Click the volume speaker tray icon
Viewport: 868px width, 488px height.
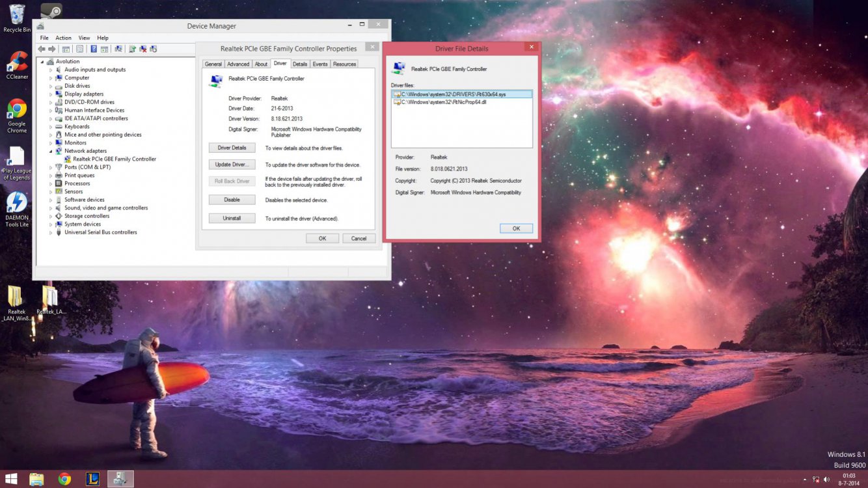[826, 480]
